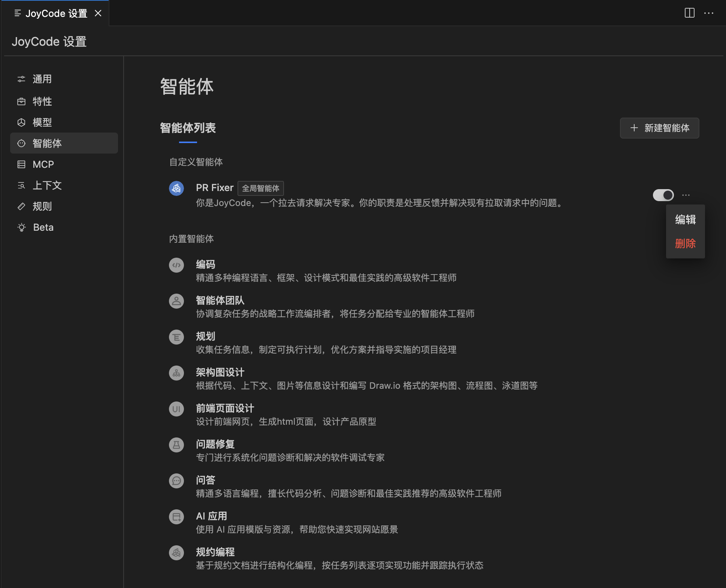Click the 编码 agent code icon
This screenshot has height=588, width=726.
(176, 265)
